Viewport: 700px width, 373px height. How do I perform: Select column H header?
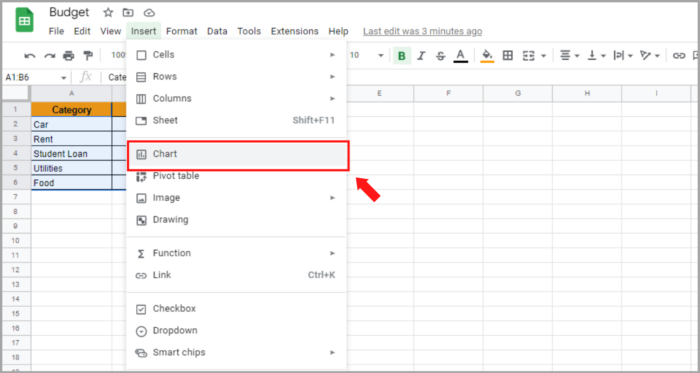click(587, 94)
